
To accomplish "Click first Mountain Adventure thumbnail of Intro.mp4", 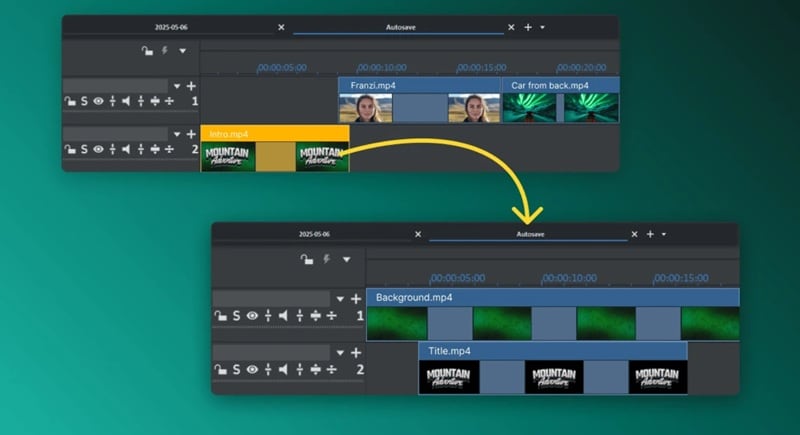I will [228, 157].
